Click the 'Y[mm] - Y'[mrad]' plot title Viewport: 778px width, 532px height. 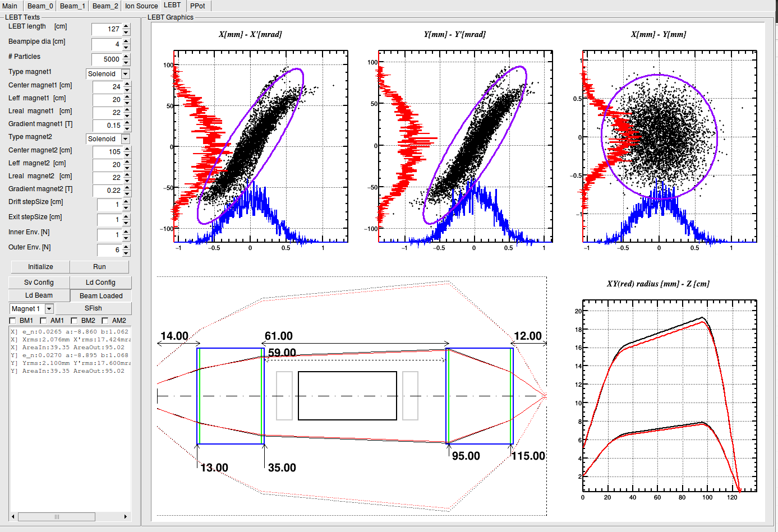coord(455,34)
